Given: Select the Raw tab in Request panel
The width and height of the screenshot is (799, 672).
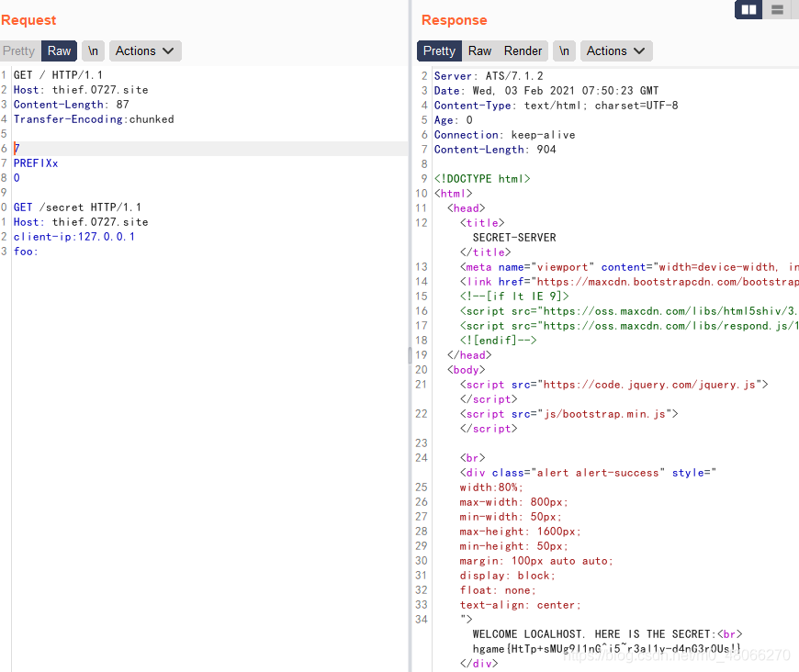Looking at the screenshot, I should 59,50.
